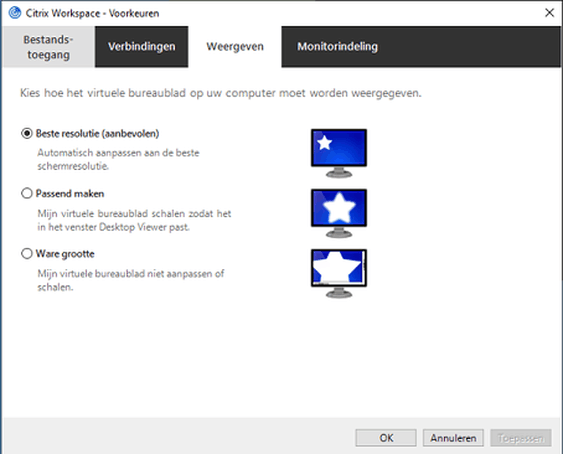Viewport: 563px width, 454px height.
Task: Choose the Passend maken radio option
Action: click(x=27, y=194)
